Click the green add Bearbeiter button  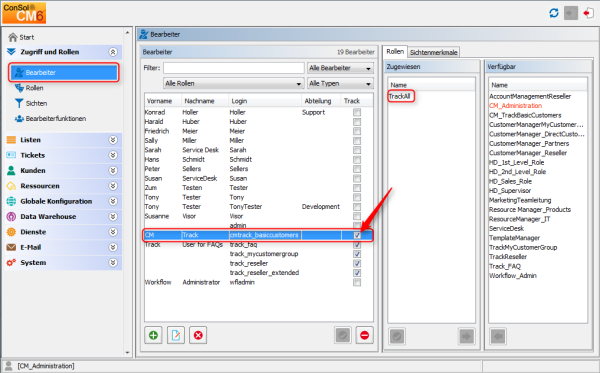153,336
